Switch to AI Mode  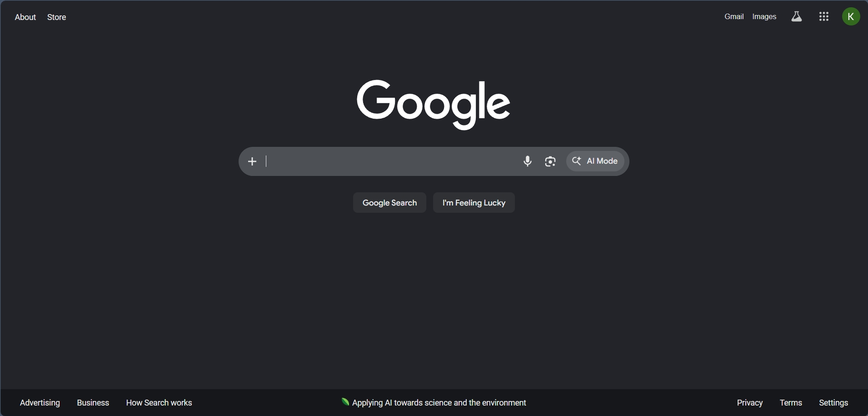pos(595,161)
